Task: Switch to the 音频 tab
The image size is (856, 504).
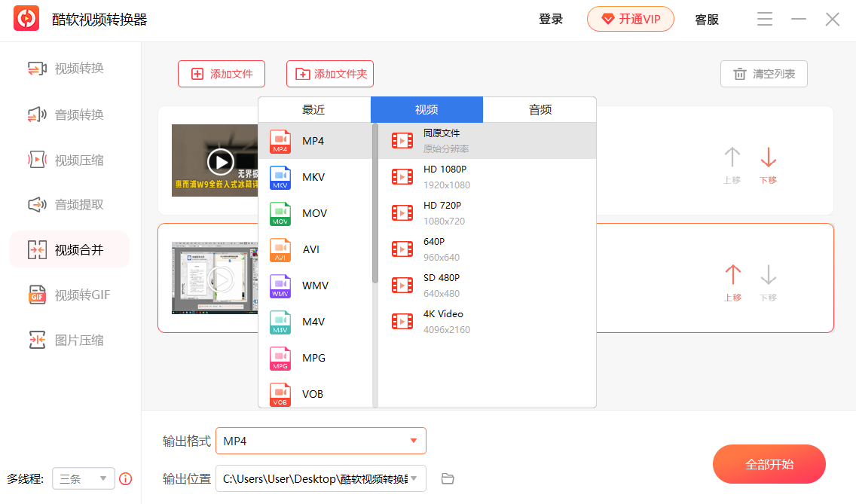Action: [540, 109]
